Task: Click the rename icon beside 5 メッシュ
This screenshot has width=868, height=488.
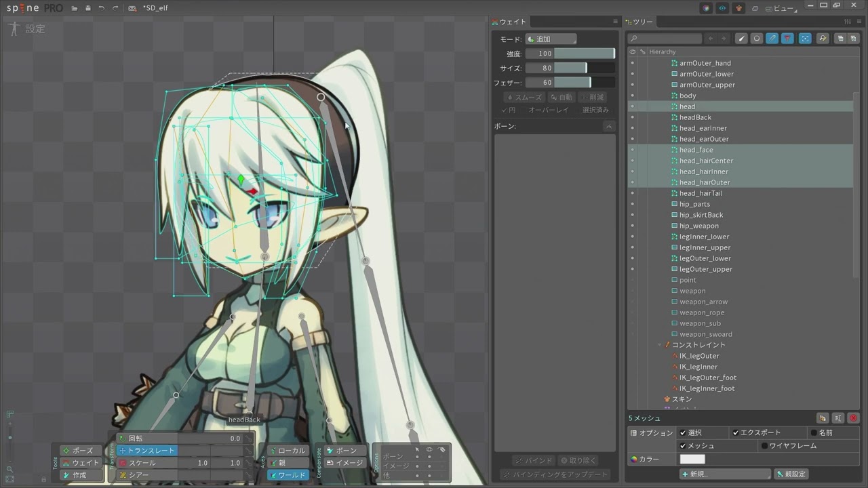Action: coord(838,418)
